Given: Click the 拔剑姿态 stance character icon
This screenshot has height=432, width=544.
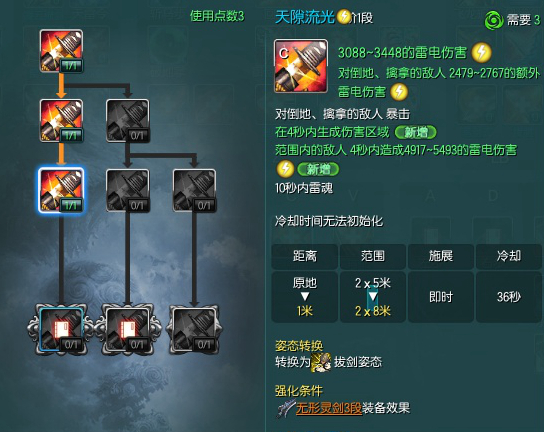Looking at the screenshot, I should (321, 362).
